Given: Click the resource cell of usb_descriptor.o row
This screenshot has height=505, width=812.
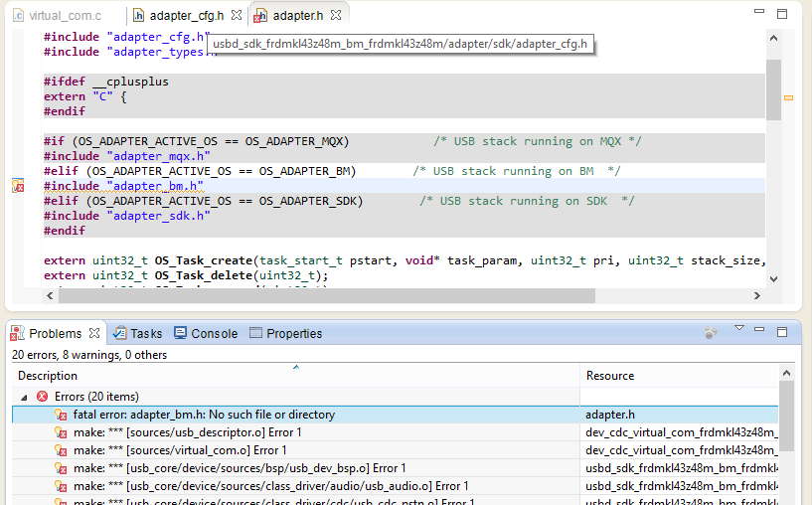Looking at the screenshot, I should (x=680, y=432).
